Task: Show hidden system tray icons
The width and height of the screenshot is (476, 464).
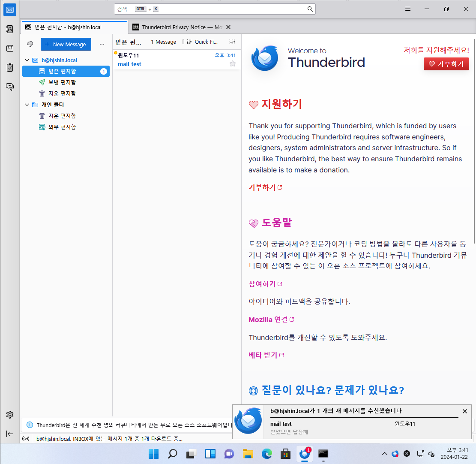Action: [x=385, y=454]
